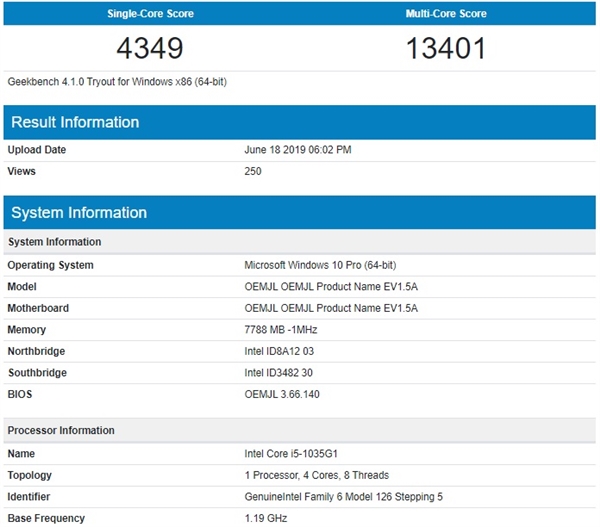Click the Single-Core Score header
The width and height of the screenshot is (600, 527).
(150, 14)
